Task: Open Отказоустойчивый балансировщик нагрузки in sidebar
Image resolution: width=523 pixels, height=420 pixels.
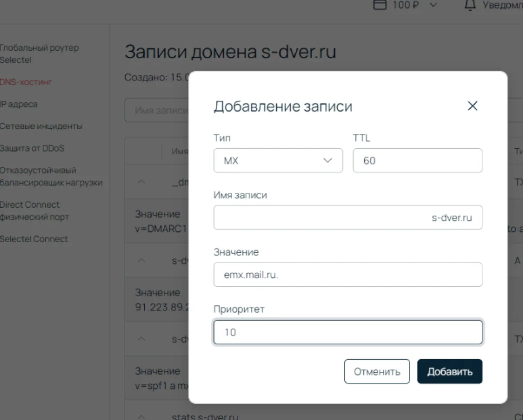Action: click(x=51, y=176)
